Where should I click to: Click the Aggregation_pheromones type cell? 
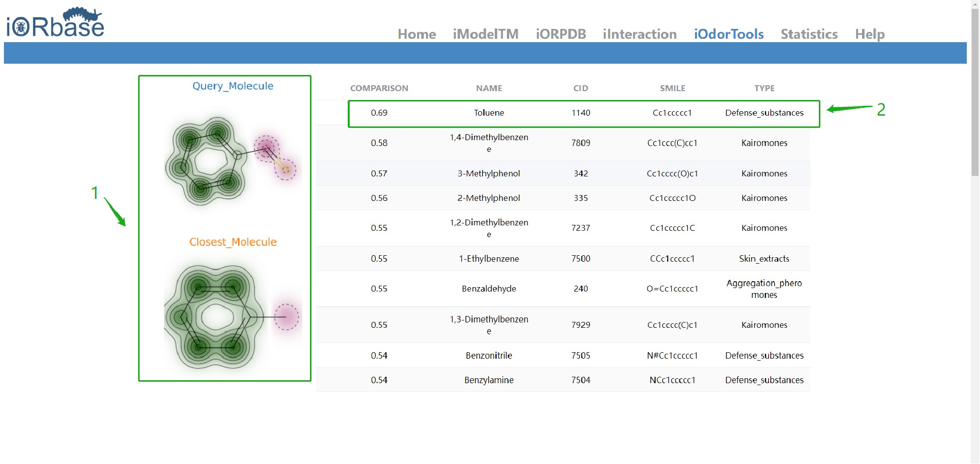(764, 289)
